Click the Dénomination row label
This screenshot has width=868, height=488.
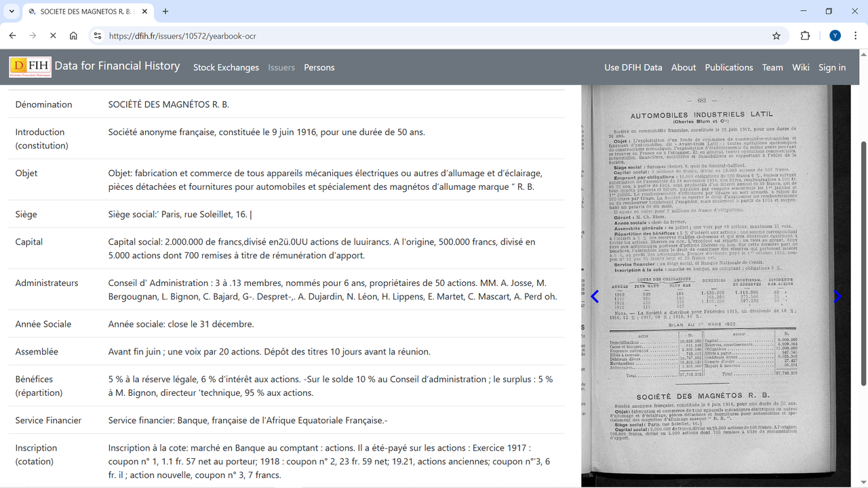(43, 104)
